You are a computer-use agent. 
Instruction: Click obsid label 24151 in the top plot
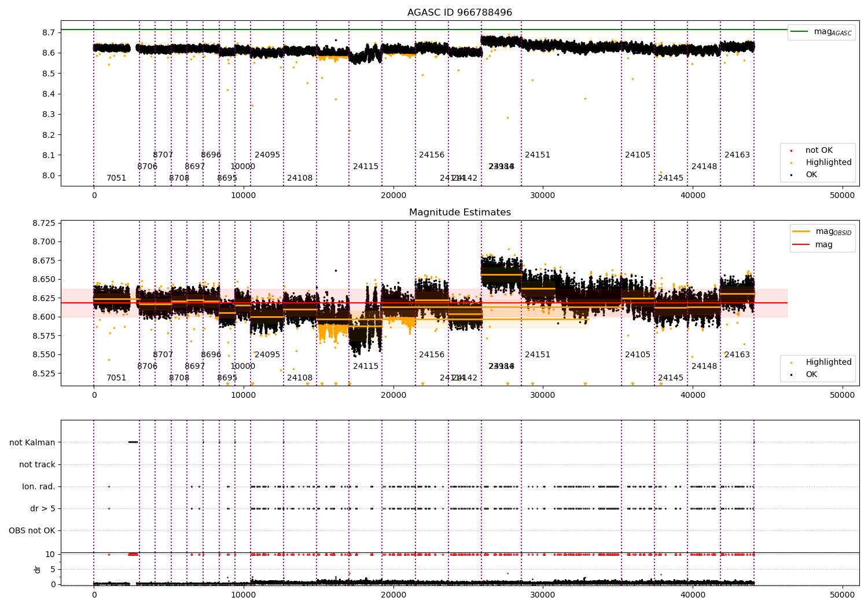(x=538, y=155)
